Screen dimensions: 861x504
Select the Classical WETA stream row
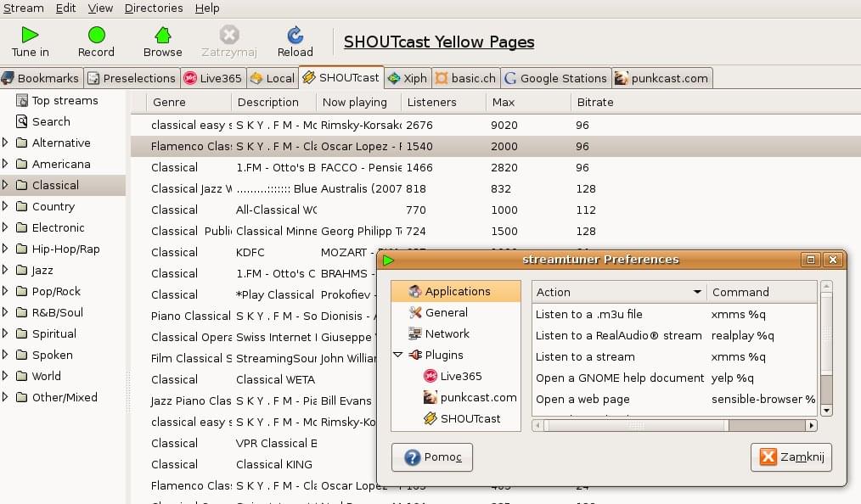point(254,379)
